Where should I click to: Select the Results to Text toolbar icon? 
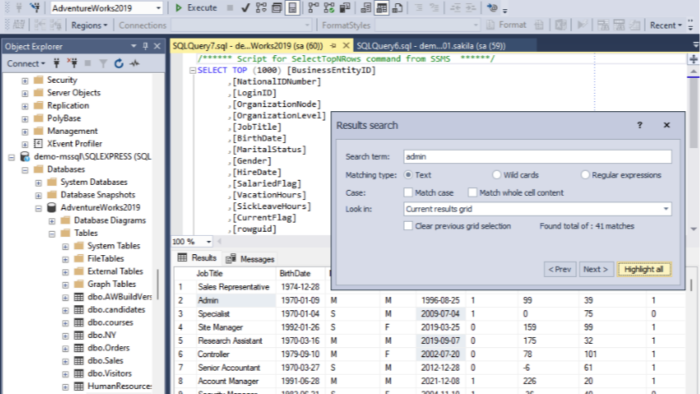(366, 8)
